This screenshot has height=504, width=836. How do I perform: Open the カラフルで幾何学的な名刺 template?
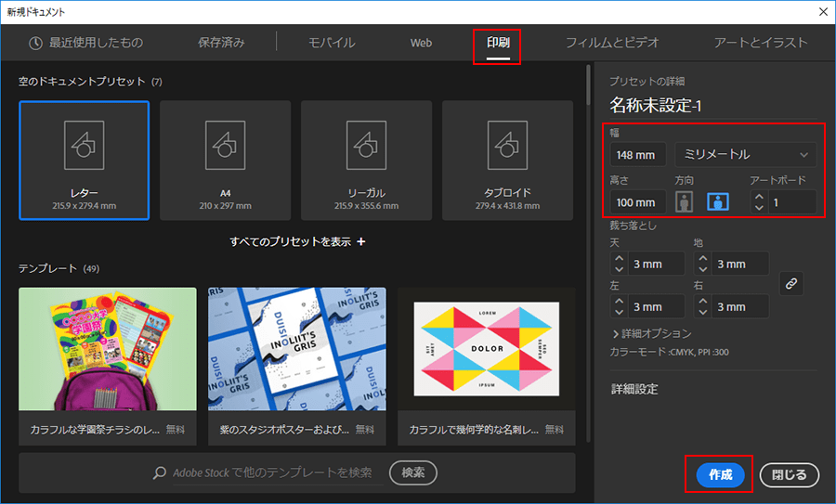(x=486, y=367)
